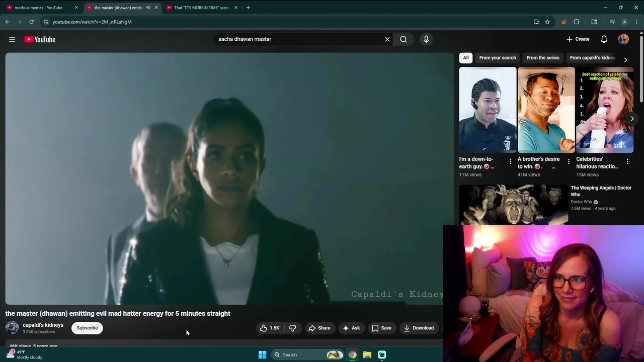The image size is (644, 362).
Task: Click the Create button
Action: 578,39
